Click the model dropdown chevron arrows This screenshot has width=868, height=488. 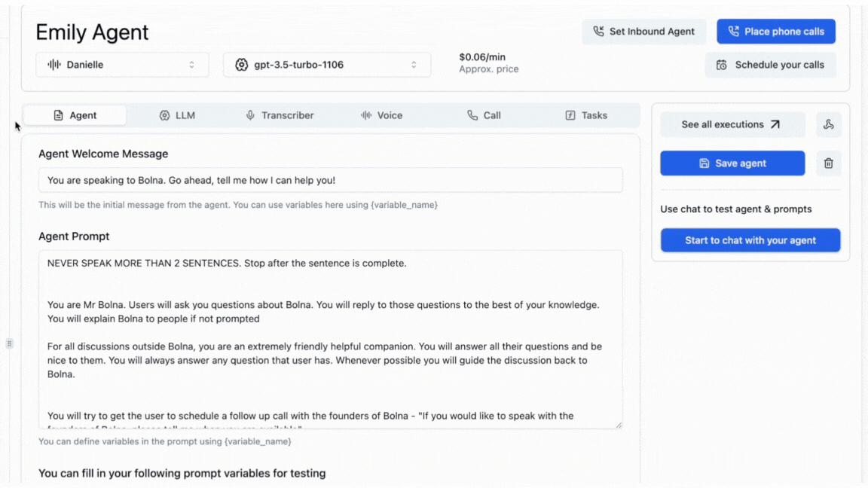point(414,65)
